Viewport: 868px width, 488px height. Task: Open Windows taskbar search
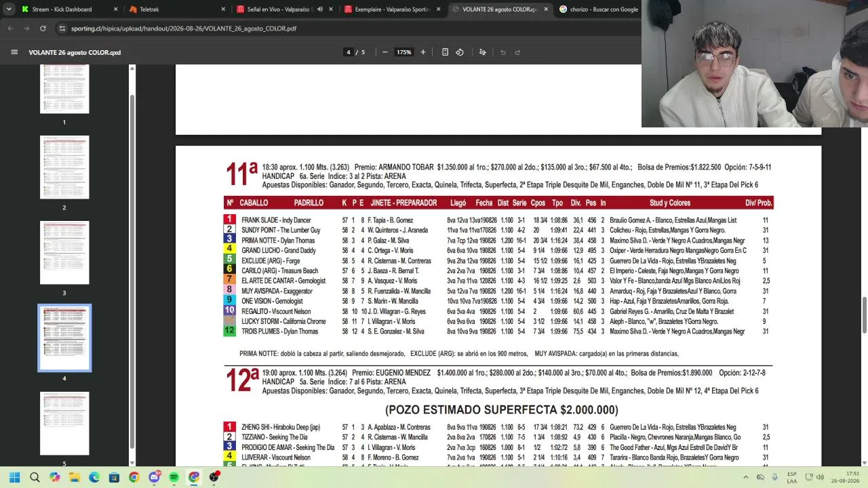pyautogui.click(x=35, y=477)
